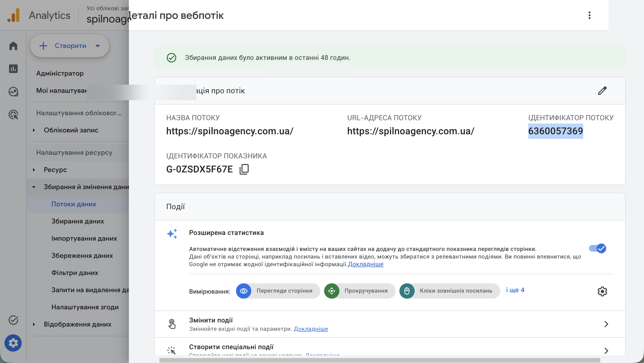The height and width of the screenshot is (363, 644).
Task: Open Збирання даних sidebar item
Action: [x=78, y=221]
